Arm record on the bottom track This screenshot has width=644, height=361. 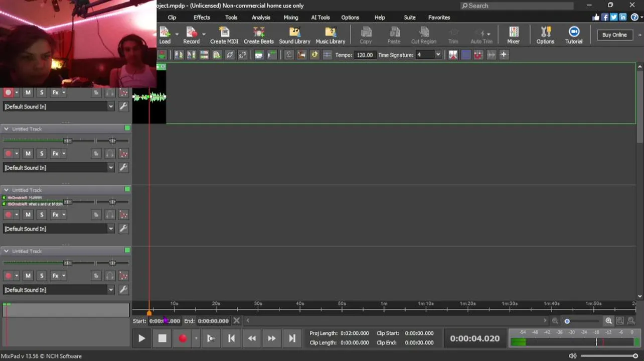pos(8,275)
